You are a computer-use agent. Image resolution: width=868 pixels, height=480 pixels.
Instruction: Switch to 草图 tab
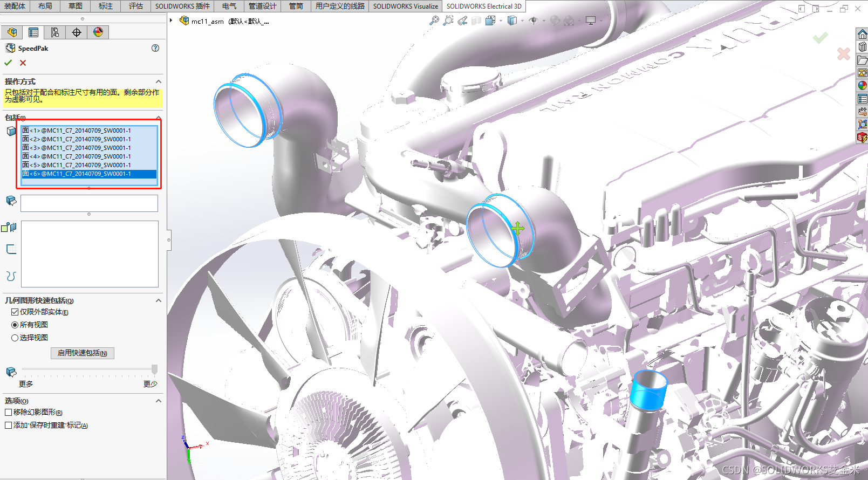tap(76, 6)
